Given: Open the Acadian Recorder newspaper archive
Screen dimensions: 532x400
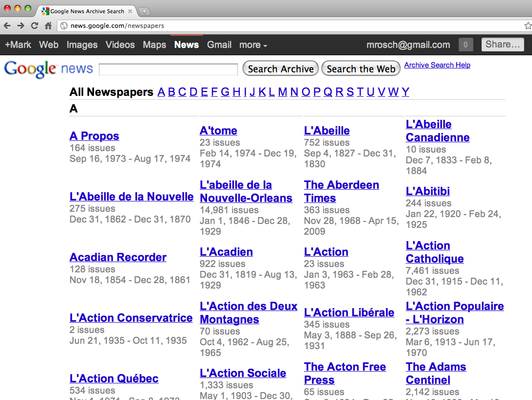Looking at the screenshot, I should [117, 257].
